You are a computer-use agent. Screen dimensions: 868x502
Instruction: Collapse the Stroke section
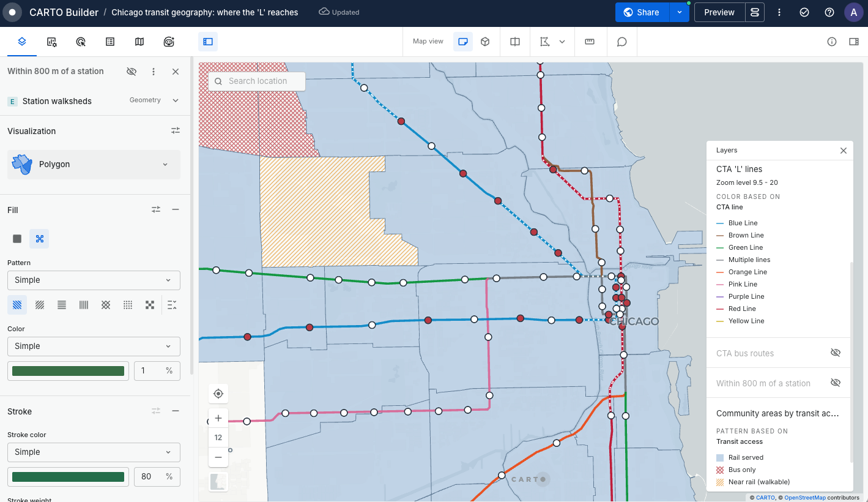coord(176,411)
